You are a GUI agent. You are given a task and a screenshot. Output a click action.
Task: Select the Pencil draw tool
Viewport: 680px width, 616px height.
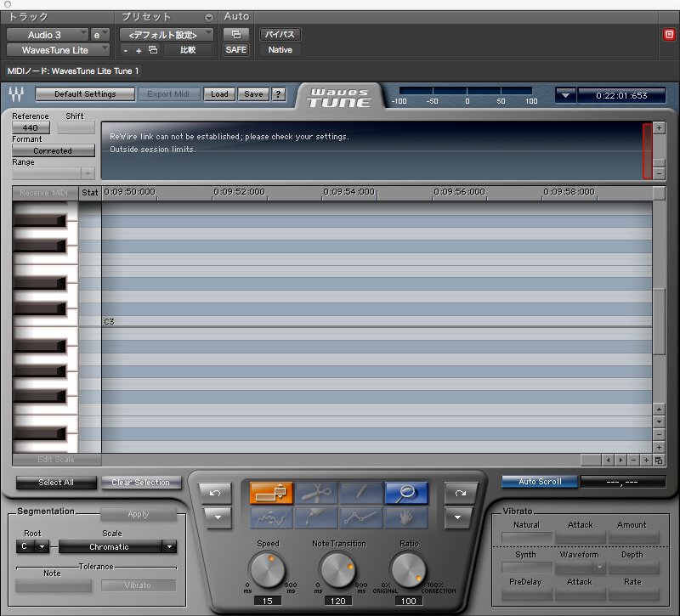coord(361,493)
